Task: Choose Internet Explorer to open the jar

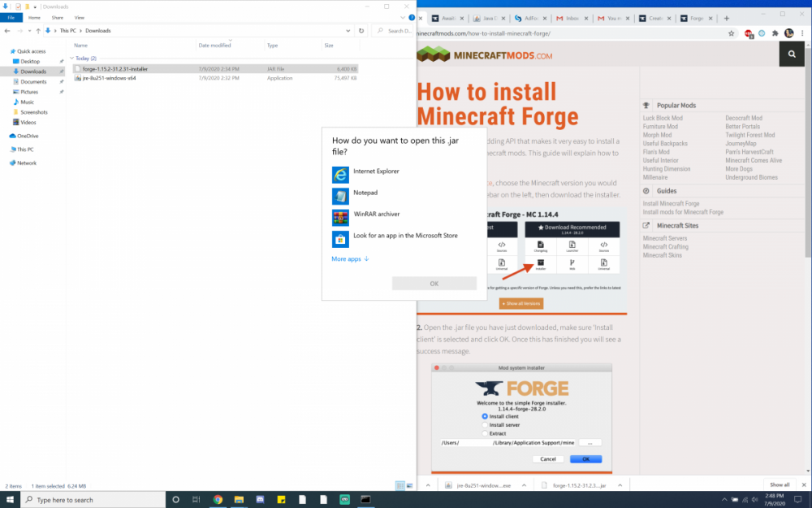Action: click(x=376, y=172)
